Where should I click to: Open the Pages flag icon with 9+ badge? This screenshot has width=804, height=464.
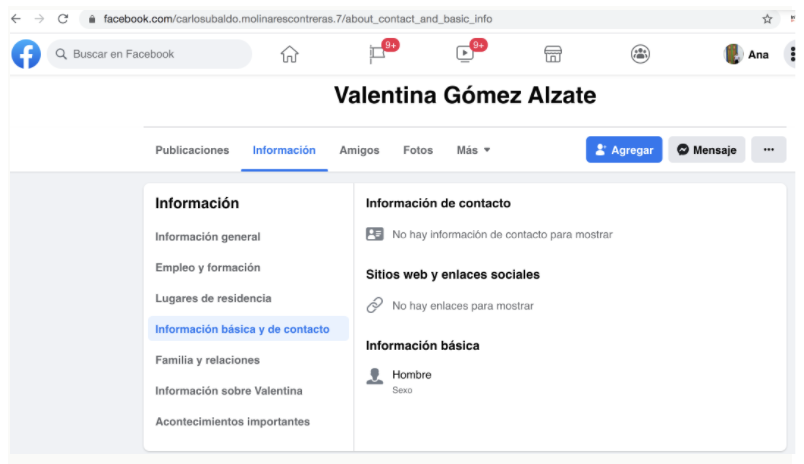pyautogui.click(x=378, y=53)
